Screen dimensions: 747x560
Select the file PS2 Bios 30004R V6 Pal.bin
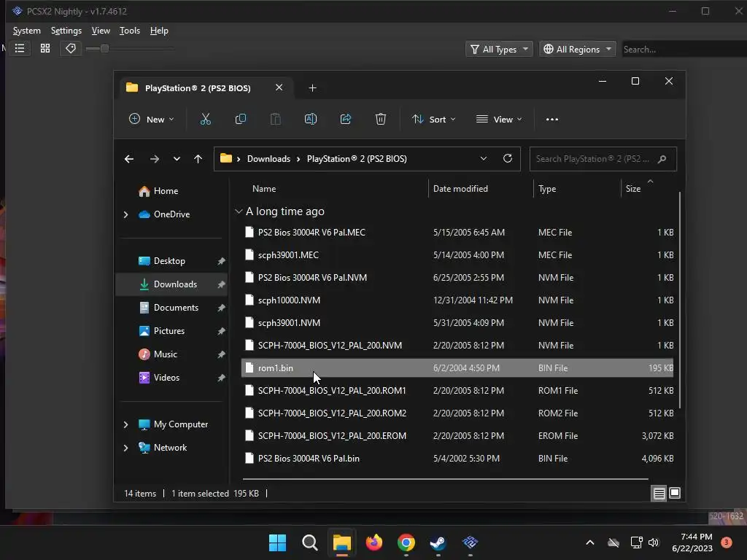pyautogui.click(x=457, y=458)
